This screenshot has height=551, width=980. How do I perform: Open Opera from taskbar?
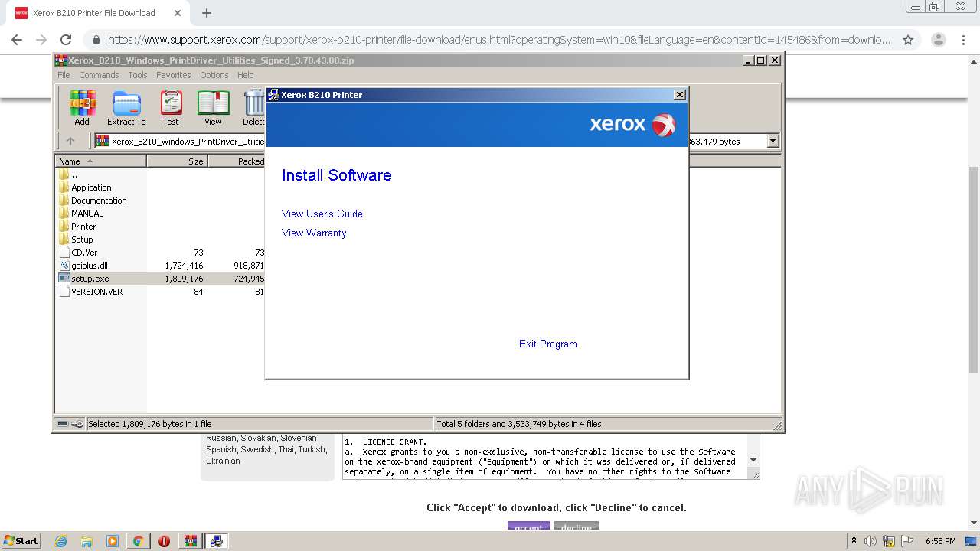(x=164, y=541)
